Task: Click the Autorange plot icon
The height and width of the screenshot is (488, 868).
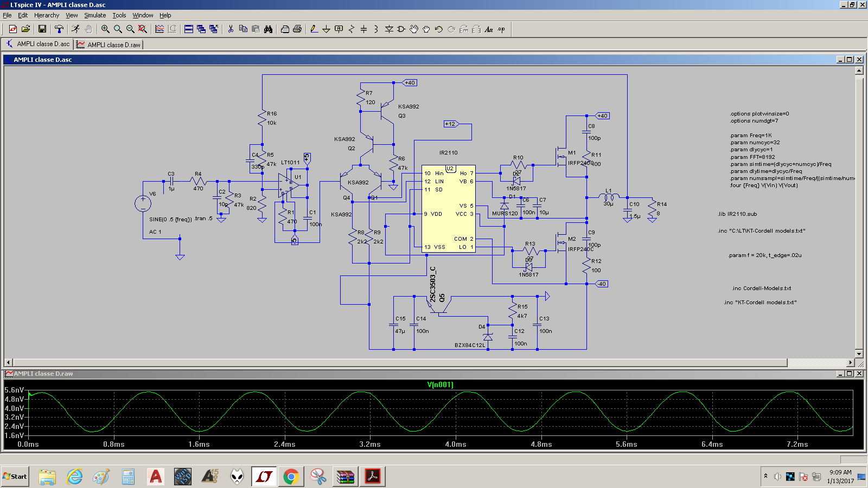Action: click(x=159, y=29)
